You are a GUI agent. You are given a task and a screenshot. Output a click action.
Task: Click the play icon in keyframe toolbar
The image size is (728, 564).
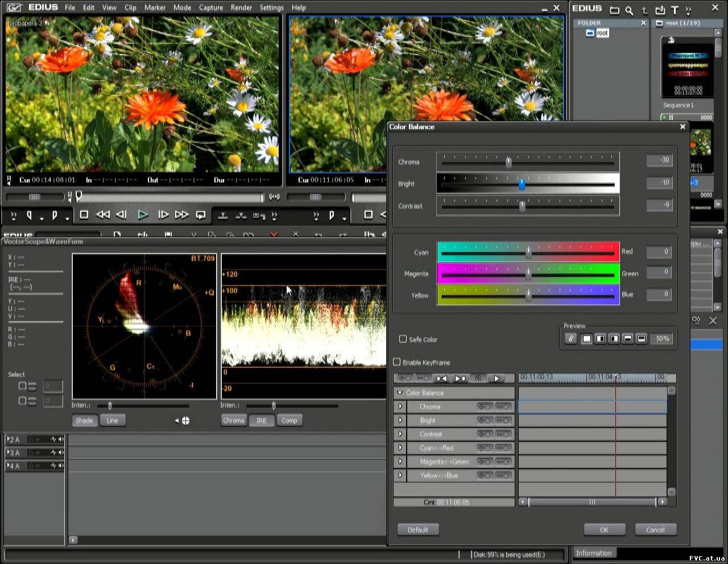click(x=497, y=378)
